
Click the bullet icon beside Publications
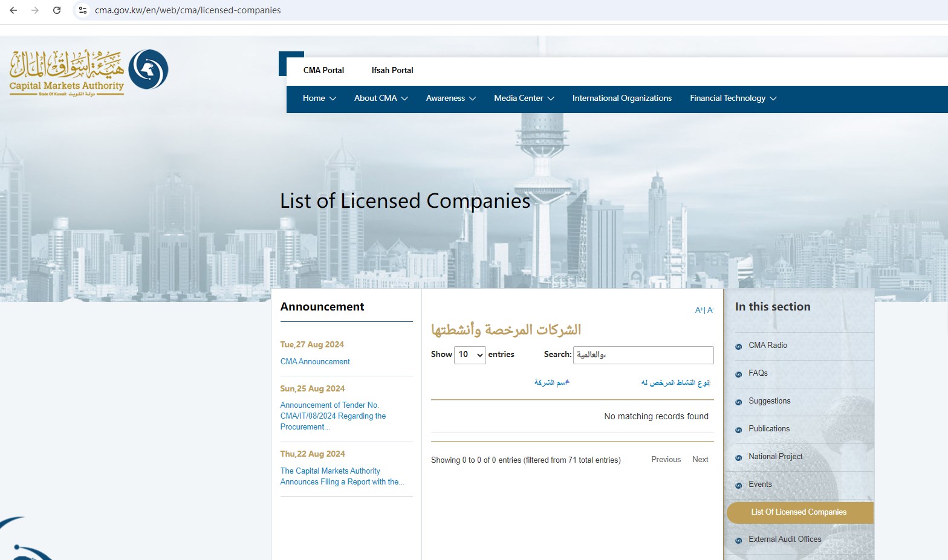tap(738, 430)
